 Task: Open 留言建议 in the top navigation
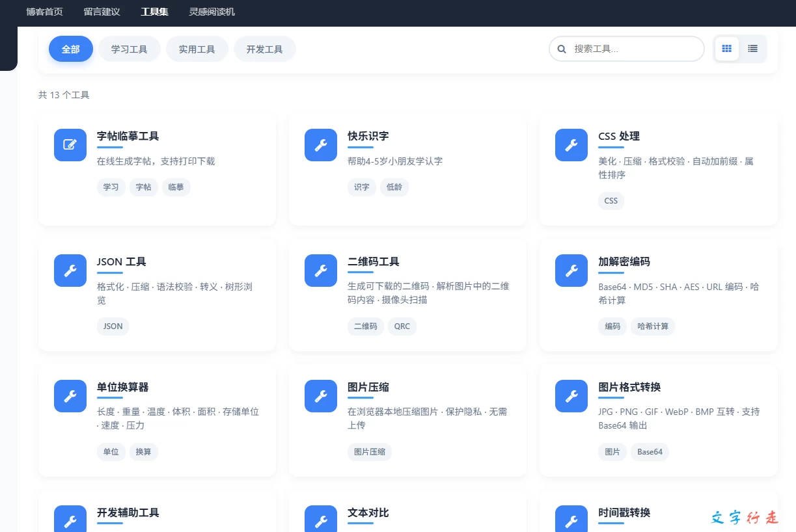point(102,12)
